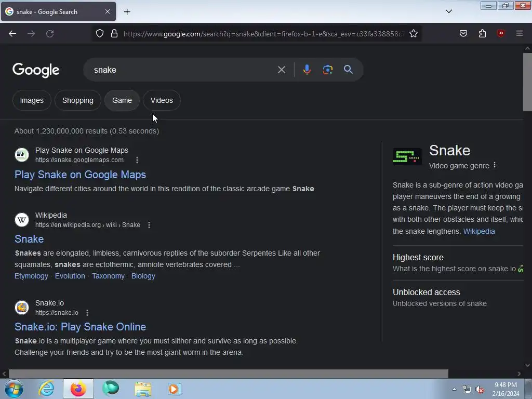The image size is (532, 399).
Task: Expand the Unblocked access section
Action: pyautogui.click(x=458, y=298)
